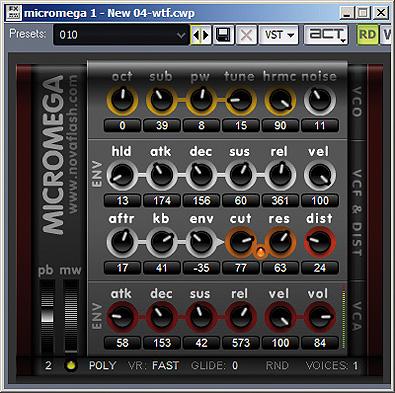Click the resonance knob labeled res
This screenshot has height=393, width=395.
280,242
